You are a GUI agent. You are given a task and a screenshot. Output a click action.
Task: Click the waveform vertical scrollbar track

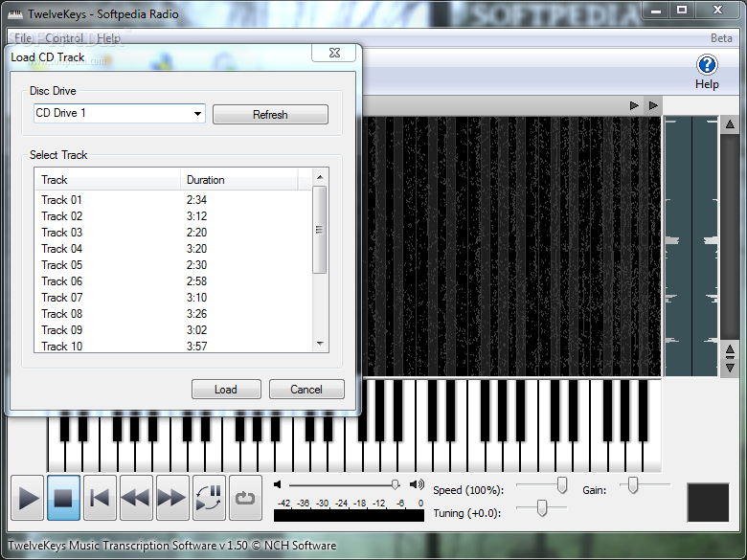click(730, 238)
